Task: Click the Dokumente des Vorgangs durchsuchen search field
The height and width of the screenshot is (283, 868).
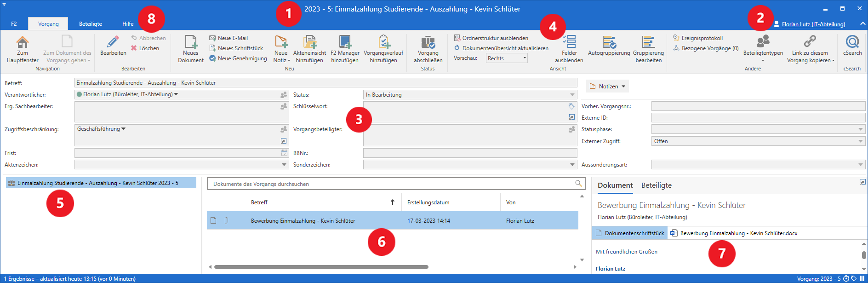Action: [x=391, y=184]
